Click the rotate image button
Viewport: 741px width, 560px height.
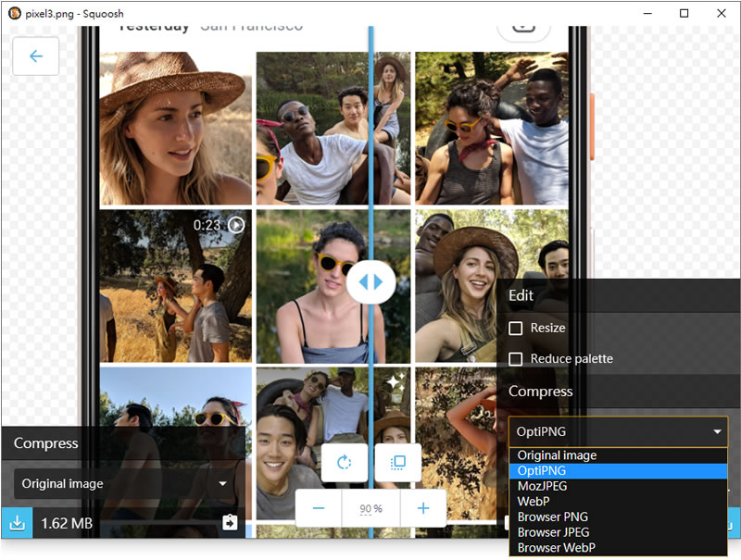345,462
